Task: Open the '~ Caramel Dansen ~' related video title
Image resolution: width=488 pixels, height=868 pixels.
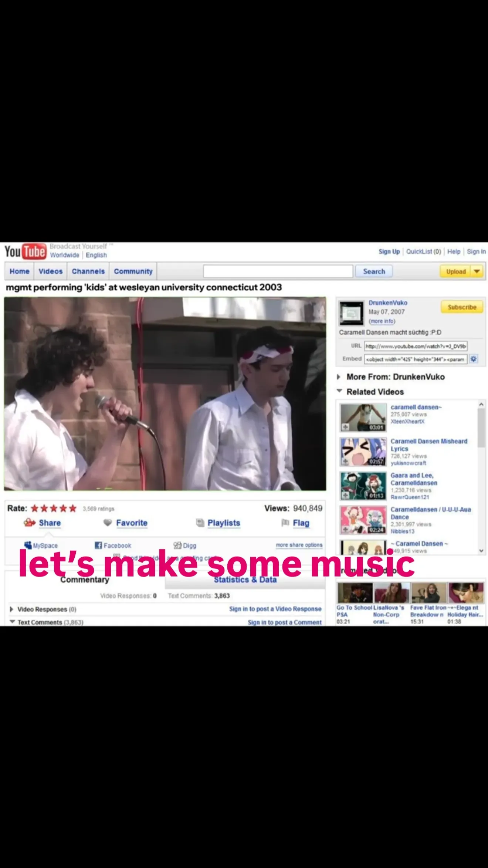Action: coord(419,544)
